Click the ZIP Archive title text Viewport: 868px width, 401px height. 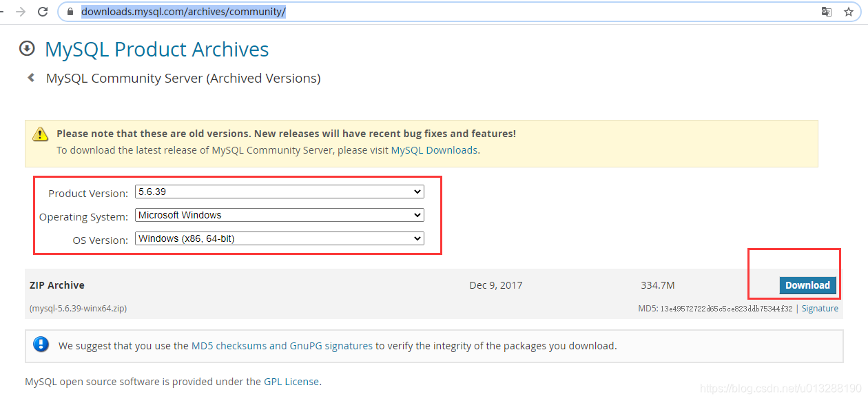[x=57, y=285]
